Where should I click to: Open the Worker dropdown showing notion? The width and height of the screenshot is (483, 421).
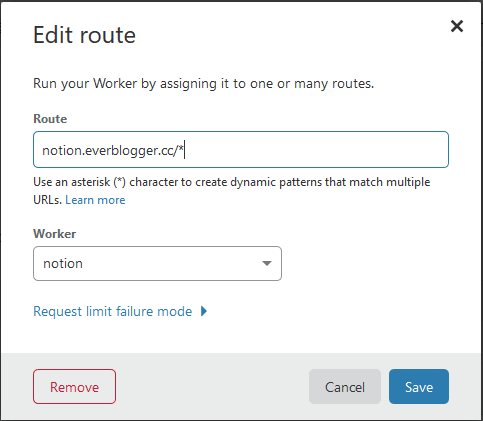click(x=157, y=263)
